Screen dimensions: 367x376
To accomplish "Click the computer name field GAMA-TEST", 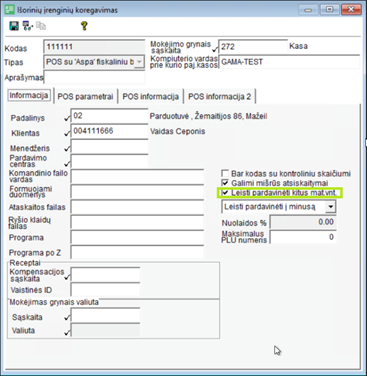I will tap(289, 62).
